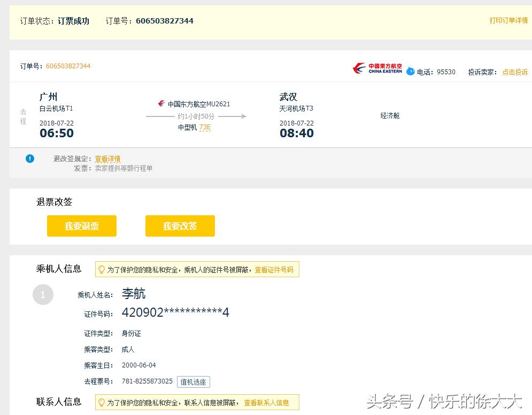Click the lightbulb icon in the passenger privacy notice
The height and width of the screenshot is (415, 532).
click(102, 269)
